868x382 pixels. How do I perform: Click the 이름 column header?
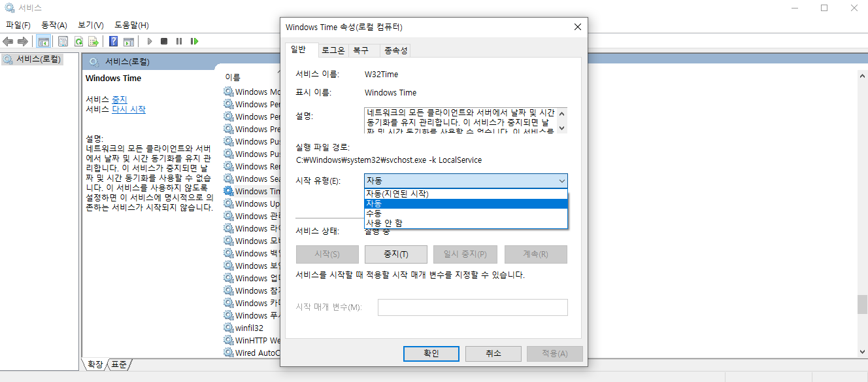(x=233, y=77)
